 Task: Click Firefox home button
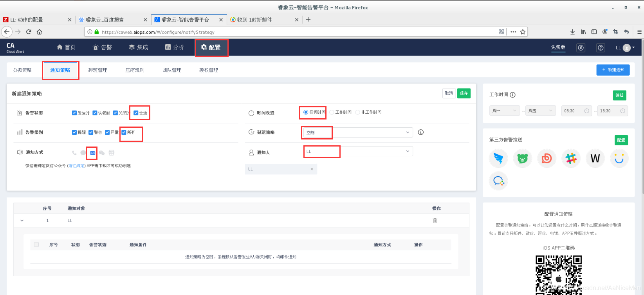click(40, 32)
